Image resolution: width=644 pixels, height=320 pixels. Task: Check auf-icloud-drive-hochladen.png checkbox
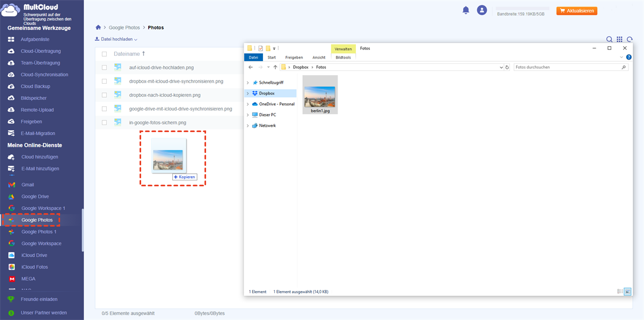104,68
